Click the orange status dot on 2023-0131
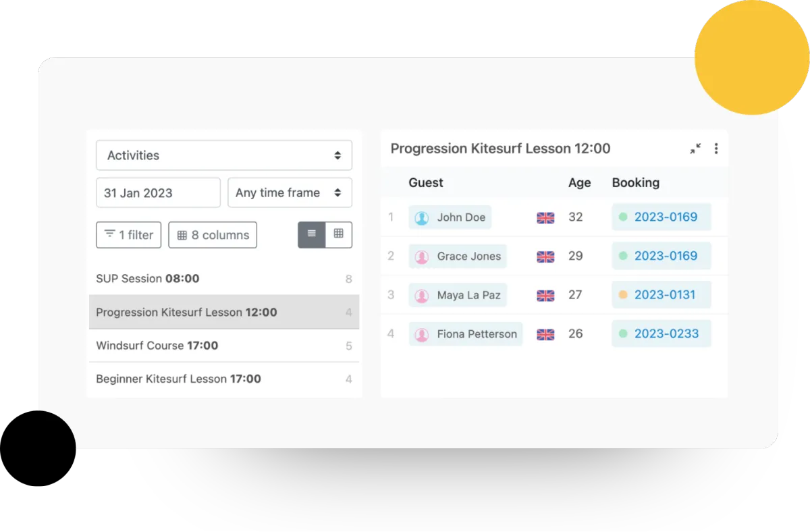Screen dimensions: 810x532 click(x=623, y=295)
